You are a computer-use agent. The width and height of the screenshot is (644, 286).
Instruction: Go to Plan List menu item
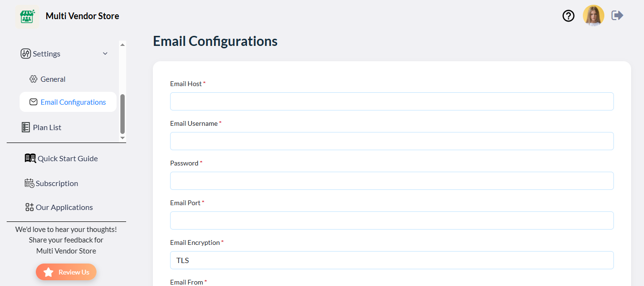click(x=47, y=127)
